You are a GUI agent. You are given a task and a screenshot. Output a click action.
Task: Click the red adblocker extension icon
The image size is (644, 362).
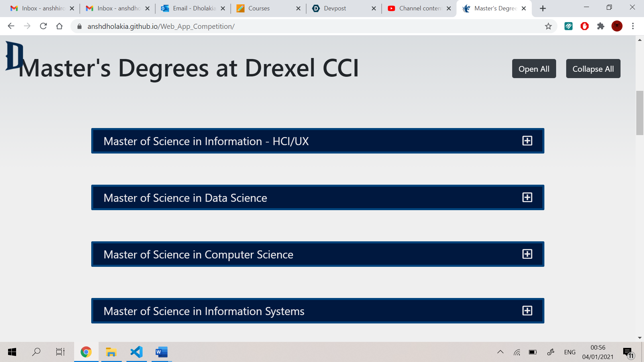[584, 26]
